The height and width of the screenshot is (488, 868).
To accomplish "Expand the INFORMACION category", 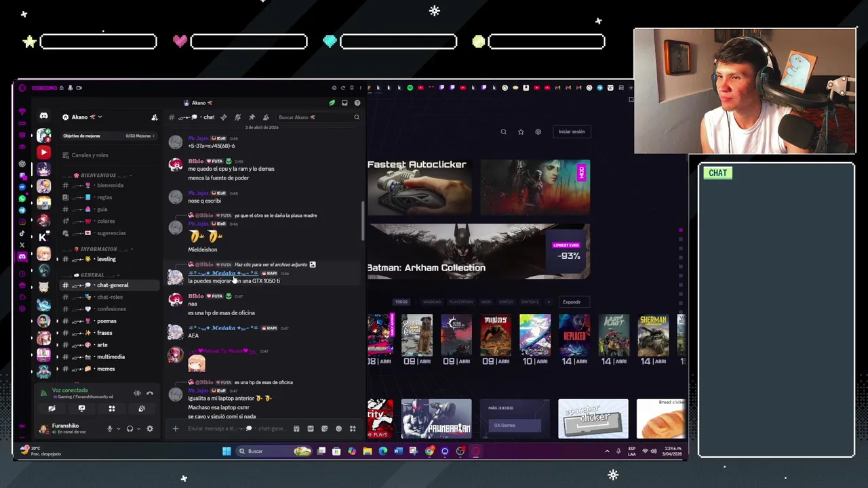I will click(99, 249).
